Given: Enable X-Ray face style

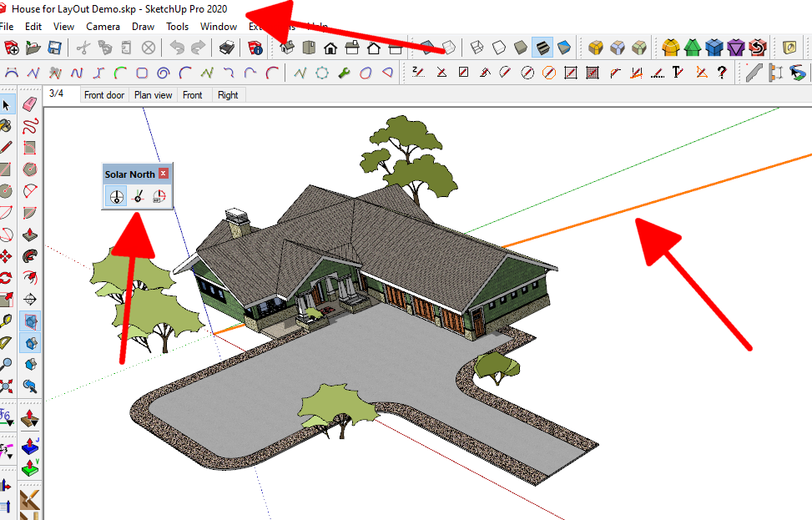Looking at the screenshot, I should 426,48.
